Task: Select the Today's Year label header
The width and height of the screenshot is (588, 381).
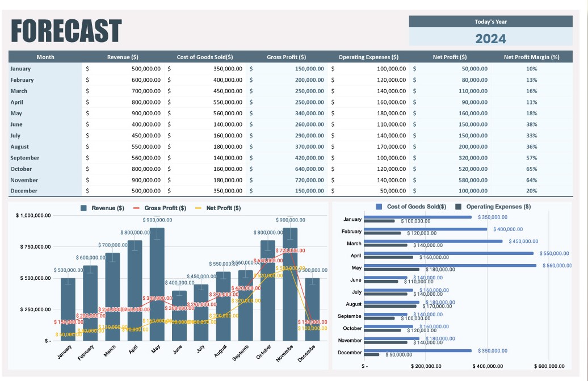Action: tap(490, 22)
